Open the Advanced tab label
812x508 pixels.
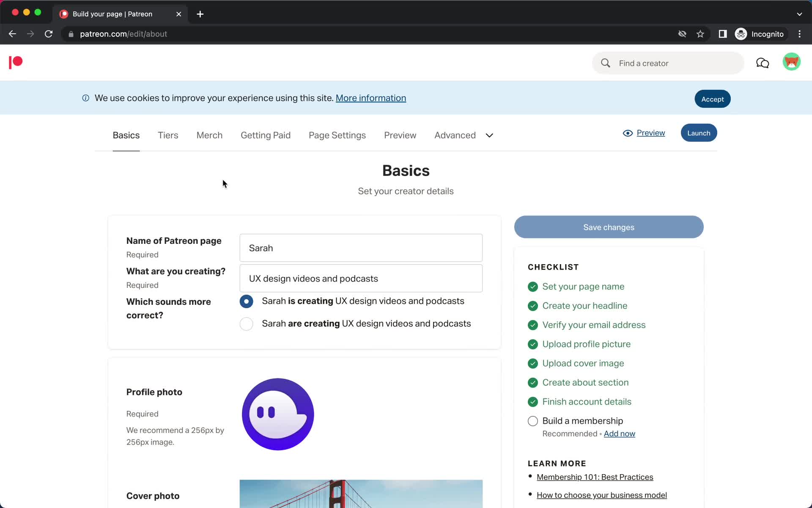pos(455,135)
